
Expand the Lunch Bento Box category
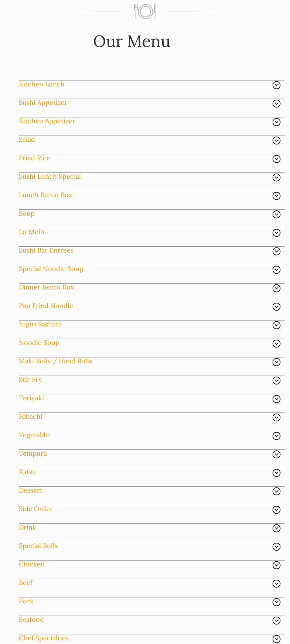45,195
